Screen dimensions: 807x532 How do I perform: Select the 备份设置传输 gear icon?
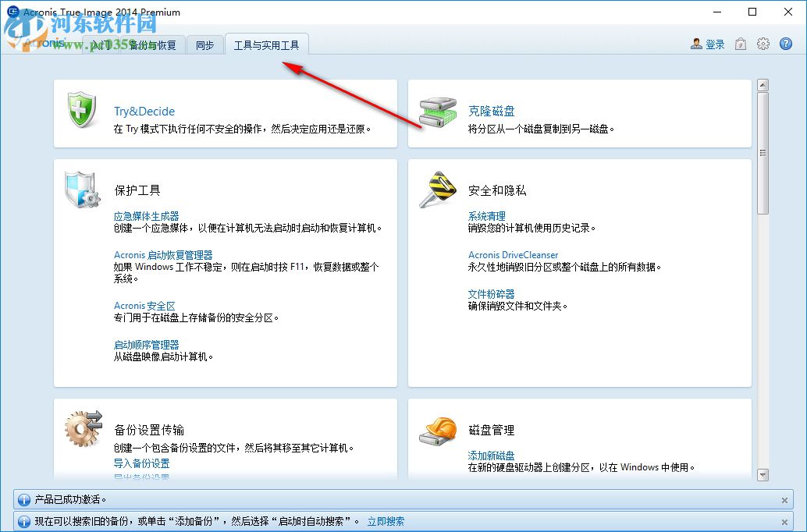[82, 425]
